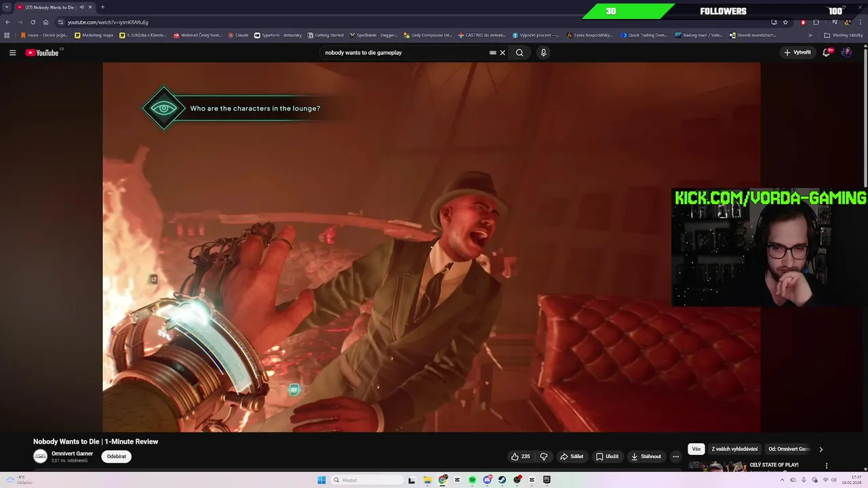The width and height of the screenshot is (868, 488).
Task: Mute the Nobody Wants to Die tab
Action: coord(81,7)
